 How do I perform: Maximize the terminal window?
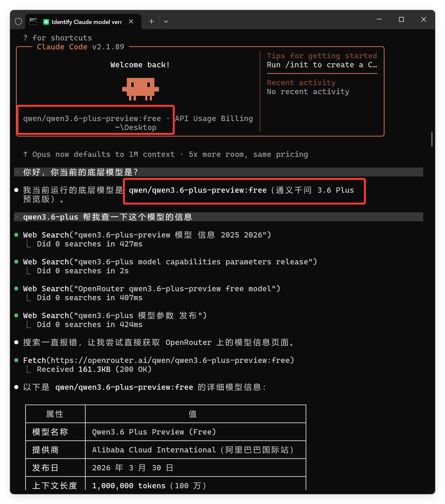(401, 19)
